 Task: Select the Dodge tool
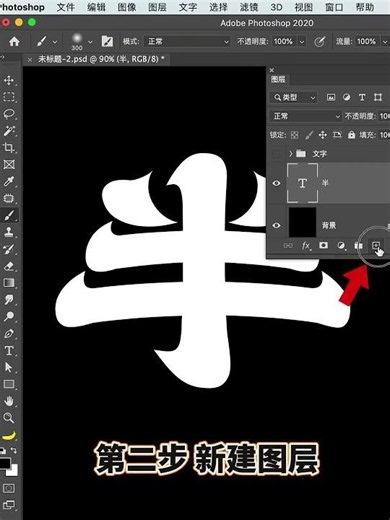[9, 316]
